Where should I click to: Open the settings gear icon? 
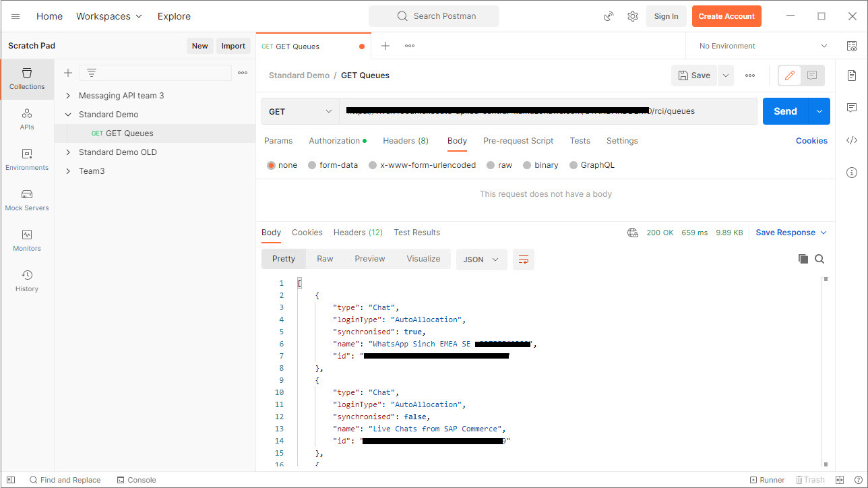(x=633, y=16)
